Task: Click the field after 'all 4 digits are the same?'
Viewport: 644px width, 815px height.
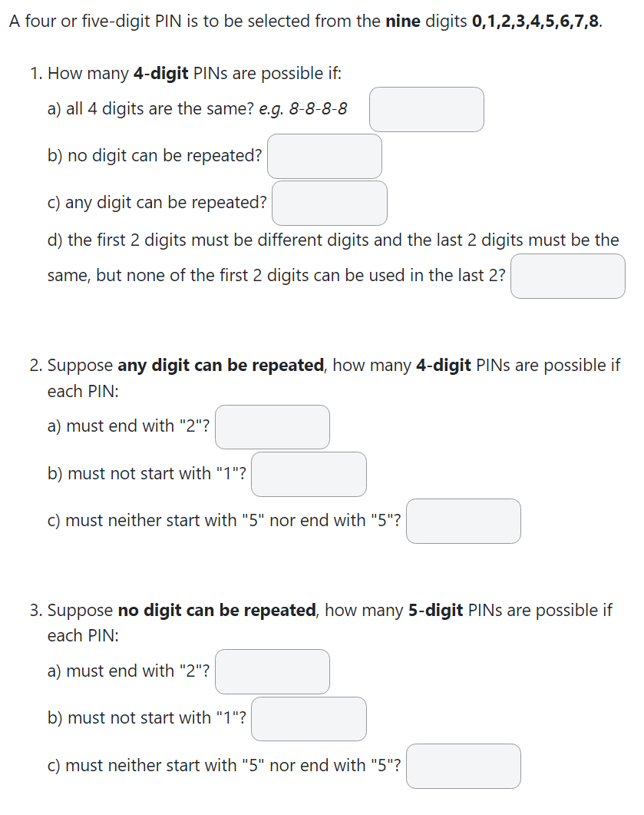Action: click(426, 109)
